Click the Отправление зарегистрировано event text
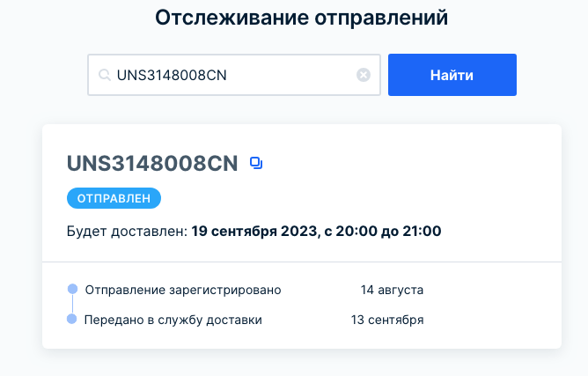 pyautogui.click(x=182, y=289)
